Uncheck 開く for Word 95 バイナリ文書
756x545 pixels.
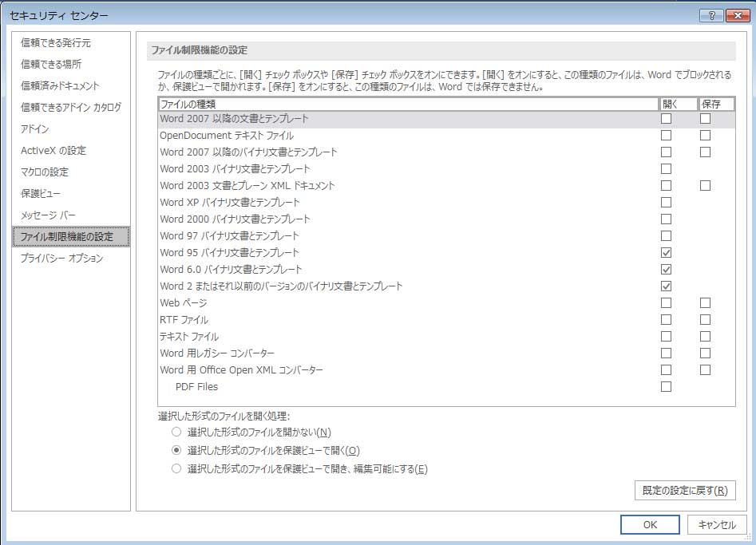point(666,253)
